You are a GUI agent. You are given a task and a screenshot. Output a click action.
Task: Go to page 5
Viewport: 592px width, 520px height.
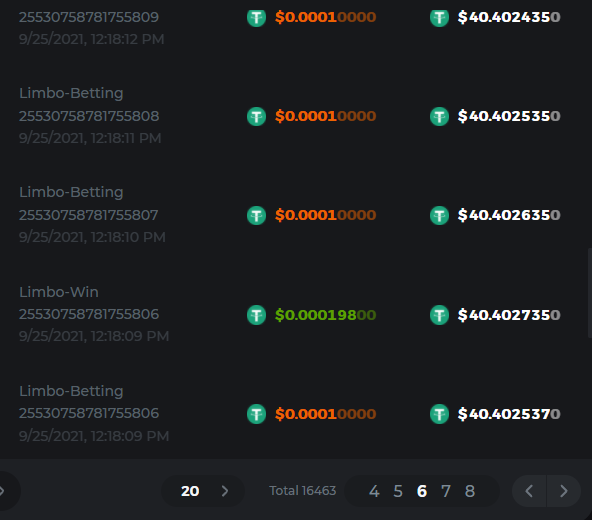[x=398, y=491]
